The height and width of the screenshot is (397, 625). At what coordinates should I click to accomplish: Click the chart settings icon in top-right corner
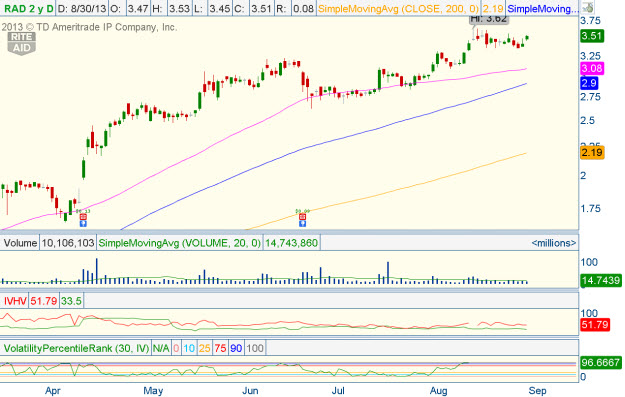click(587, 7)
